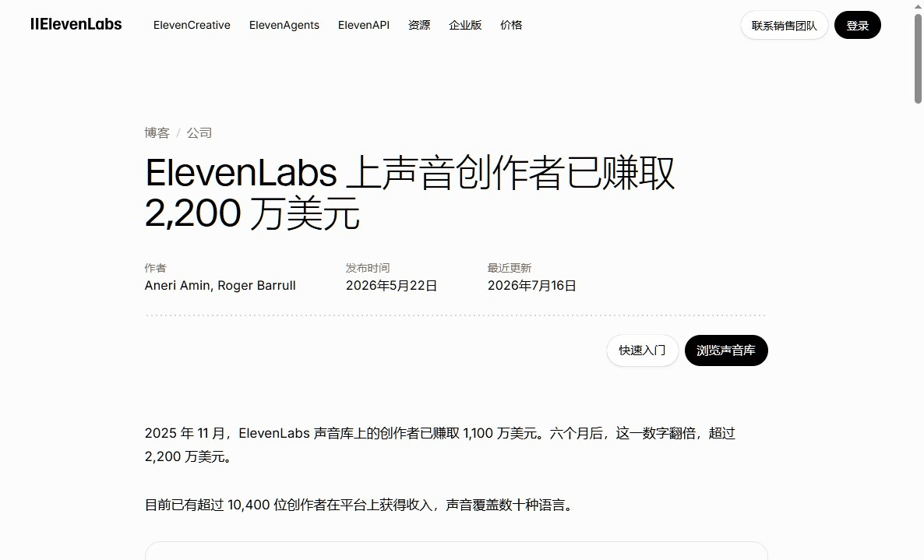Click the 登录 button

(858, 26)
